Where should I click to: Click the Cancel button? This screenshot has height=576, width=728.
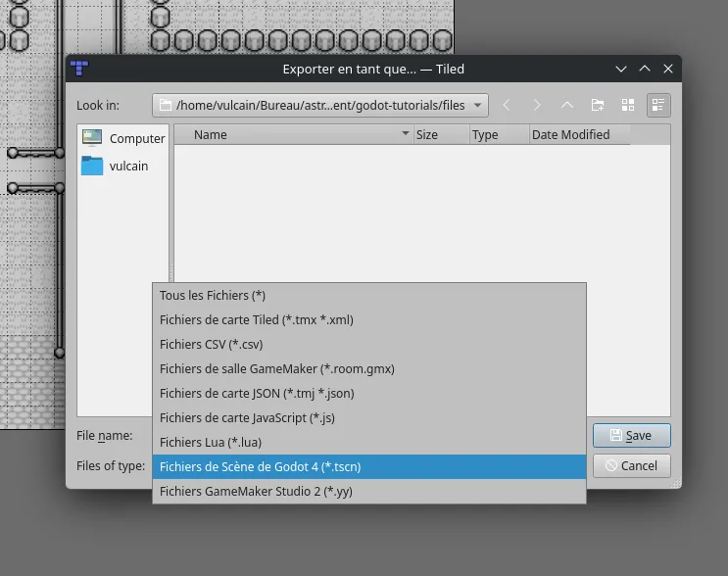[x=631, y=465]
